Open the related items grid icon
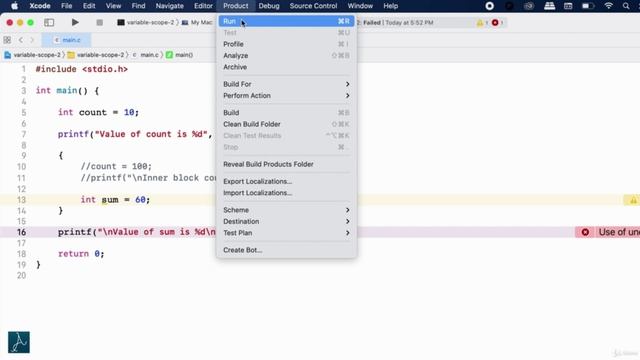The width and height of the screenshot is (640, 360). click(x=7, y=40)
